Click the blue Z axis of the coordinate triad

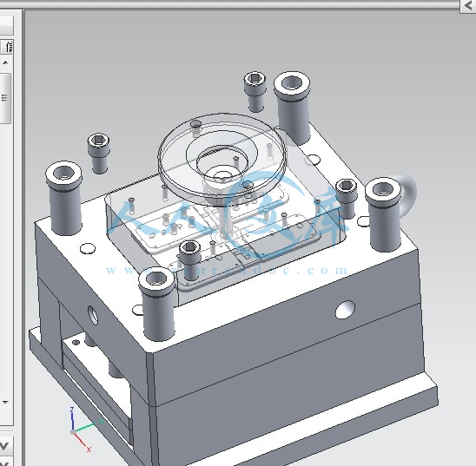[72, 418]
